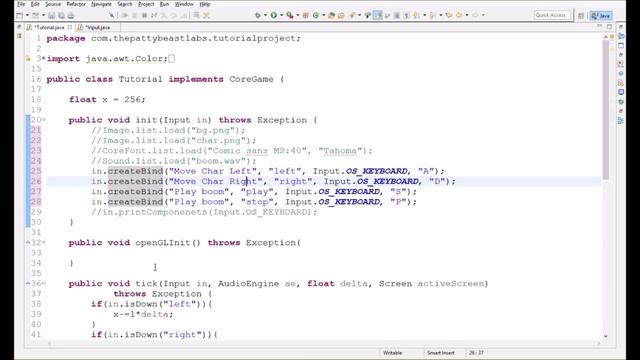The width and height of the screenshot is (640, 360).
Task: Click the text "x-=1*delta;" on line 39
Action: click(143, 314)
